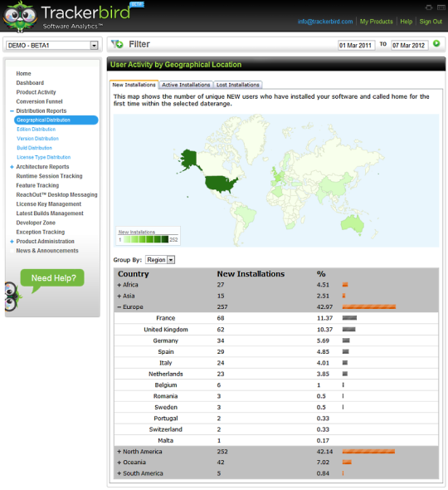Open News & Announcements
The width and height of the screenshot is (448, 490).
(x=47, y=251)
